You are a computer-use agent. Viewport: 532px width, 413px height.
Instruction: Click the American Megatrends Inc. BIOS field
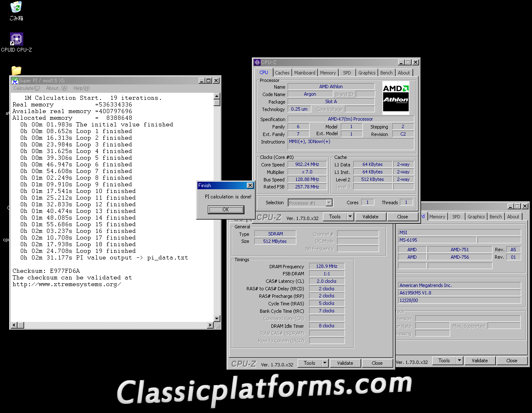pyautogui.click(x=459, y=285)
